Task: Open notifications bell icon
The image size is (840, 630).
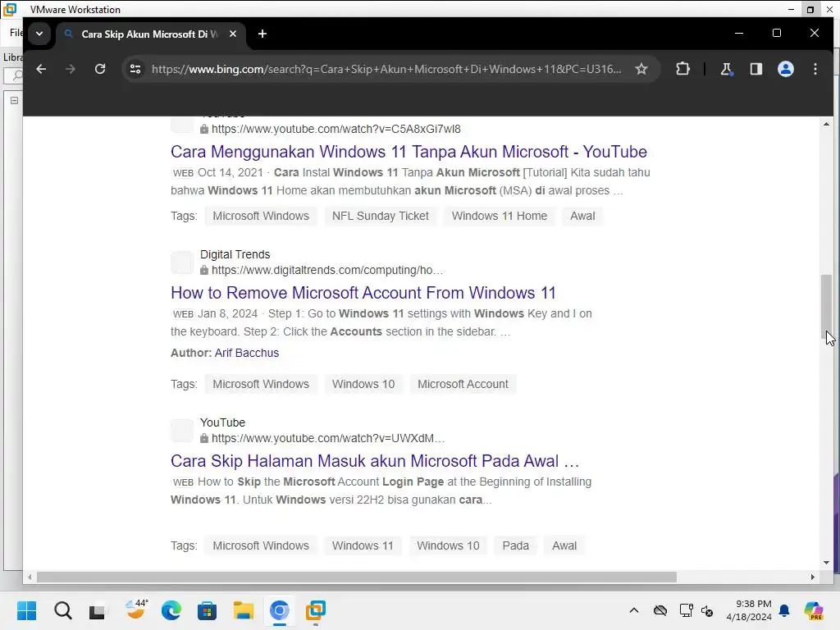Action: (784, 610)
